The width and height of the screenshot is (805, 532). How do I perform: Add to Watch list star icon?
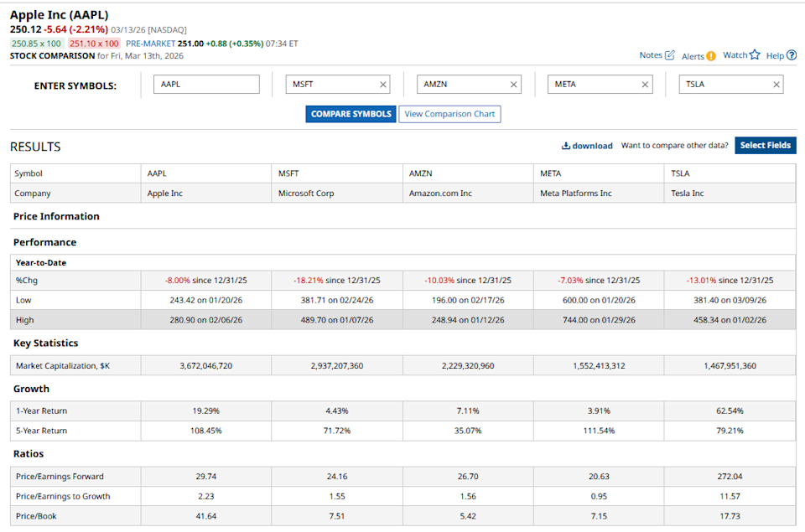point(755,55)
